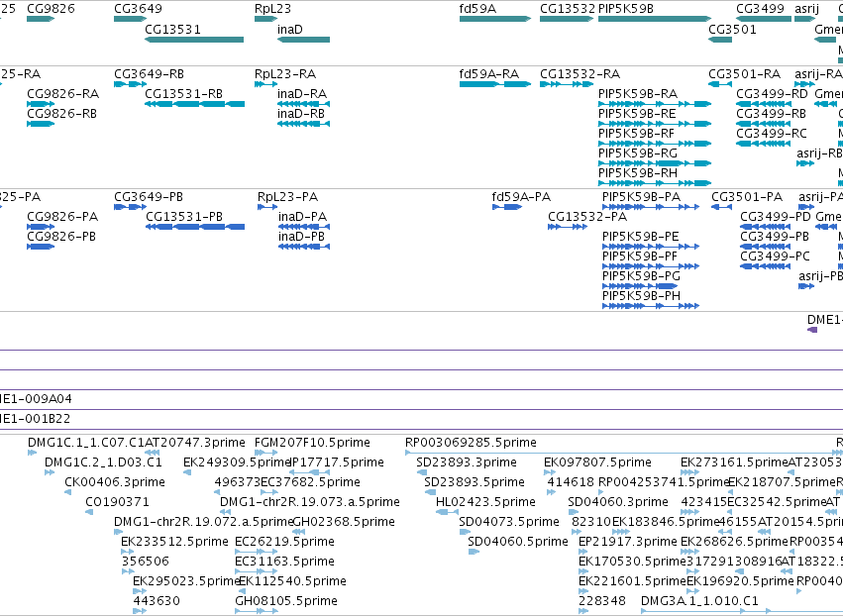Viewport: 843px width, 616px height.
Task: Select the CG3499-PB protein
Action: 766,247
